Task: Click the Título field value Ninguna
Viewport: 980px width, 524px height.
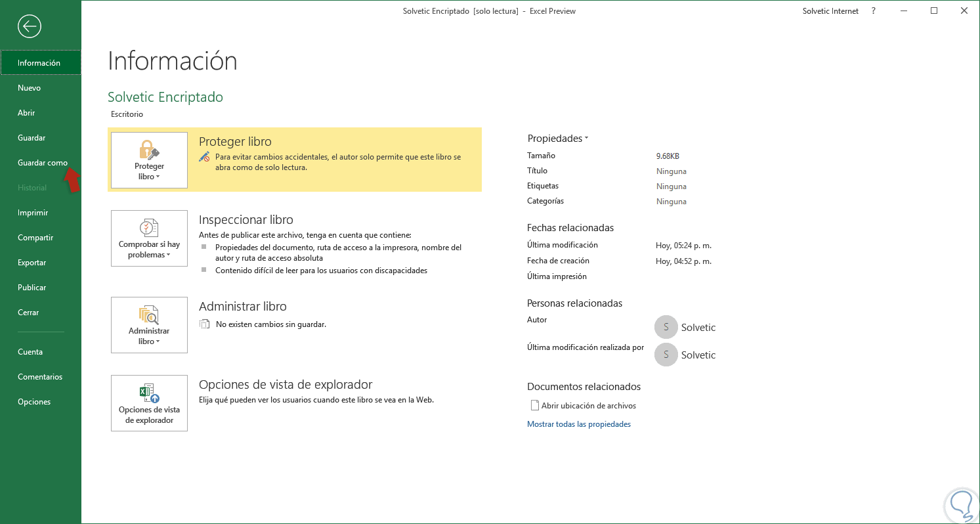Action: pyautogui.click(x=671, y=171)
